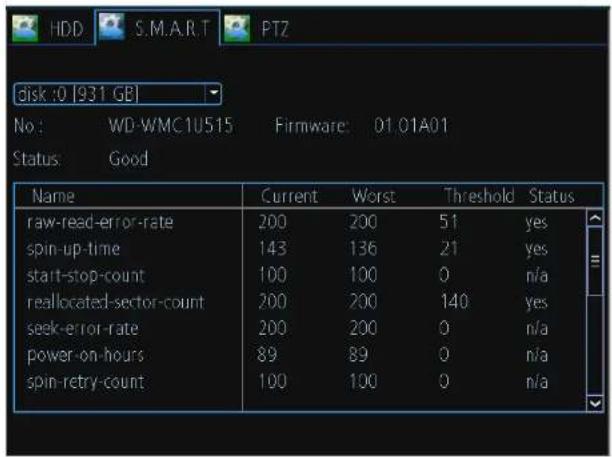
Task: Select the S.M.A.R.T tab label
Action: 172,28
